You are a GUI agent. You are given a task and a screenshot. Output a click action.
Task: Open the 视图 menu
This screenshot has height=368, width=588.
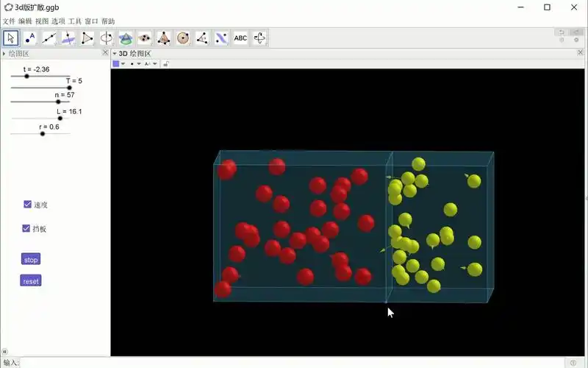42,21
